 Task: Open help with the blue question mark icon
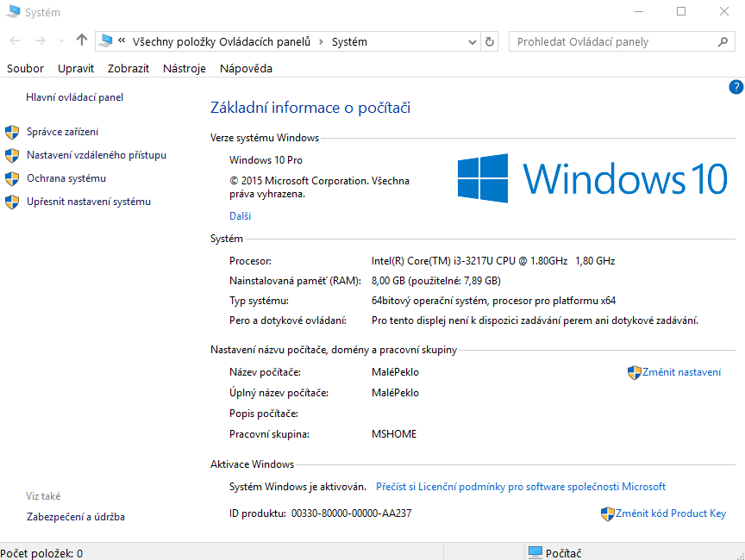tap(736, 87)
